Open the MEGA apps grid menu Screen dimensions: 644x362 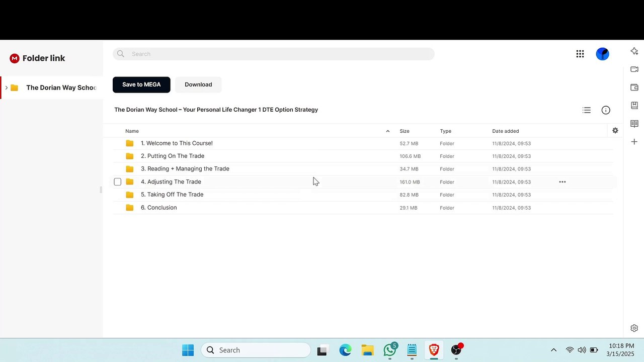point(580,54)
